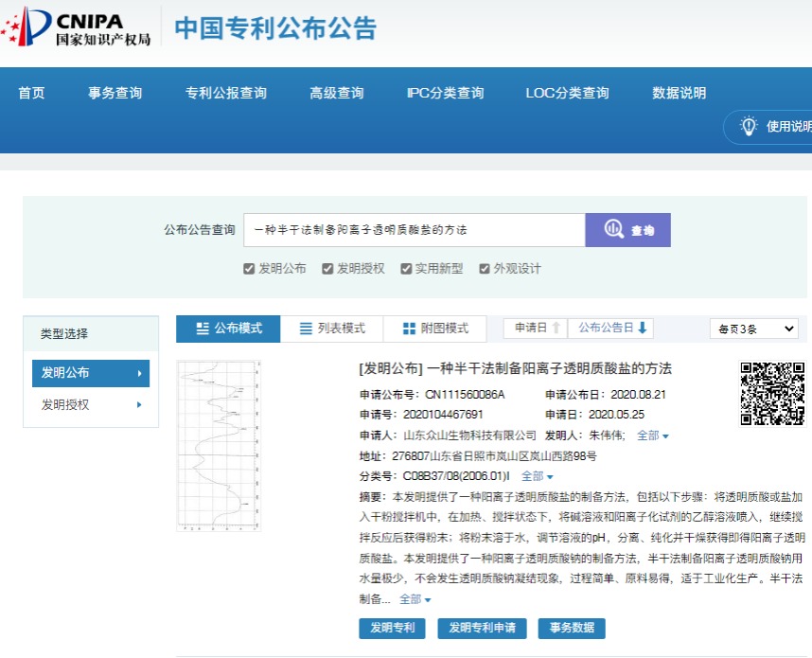
Task: Click the 发明专利申请 button
Action: 482,628
